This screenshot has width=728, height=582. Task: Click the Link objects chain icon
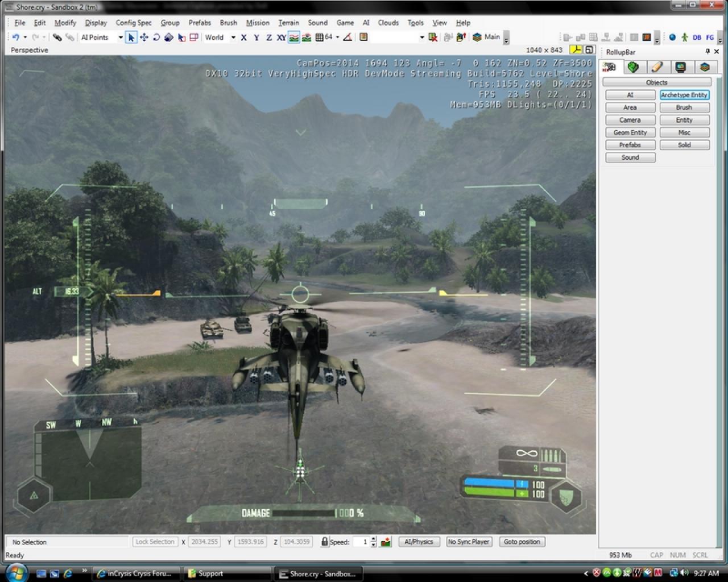[x=57, y=38]
